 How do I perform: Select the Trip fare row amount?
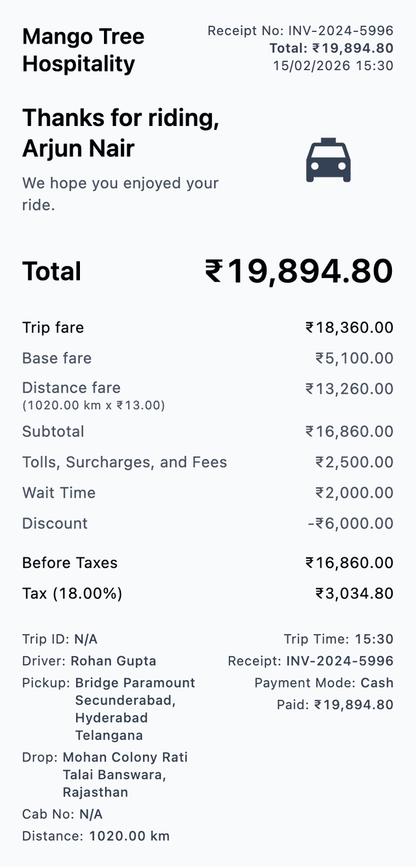pos(350,327)
